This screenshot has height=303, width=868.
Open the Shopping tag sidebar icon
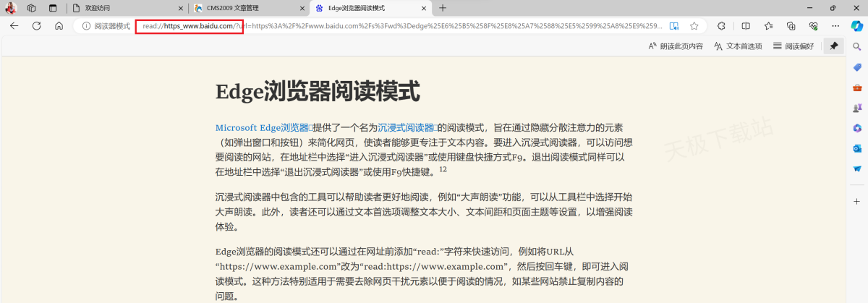tap(857, 67)
